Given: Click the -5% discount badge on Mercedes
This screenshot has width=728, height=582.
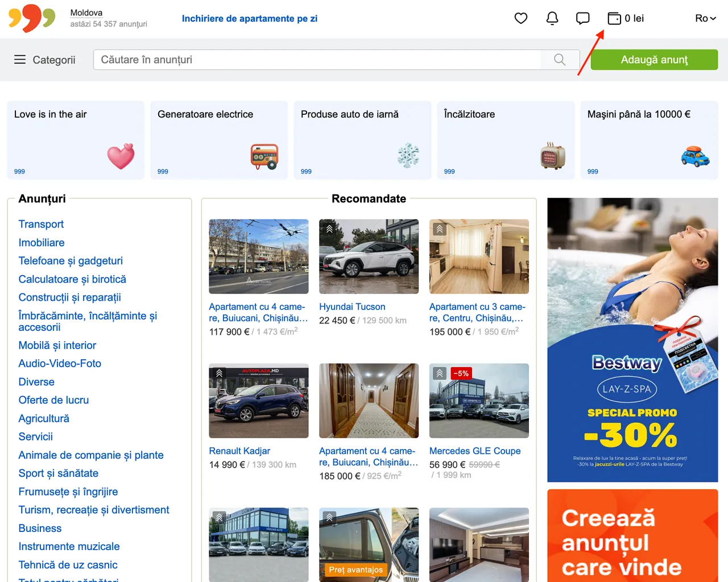Looking at the screenshot, I should coord(461,373).
